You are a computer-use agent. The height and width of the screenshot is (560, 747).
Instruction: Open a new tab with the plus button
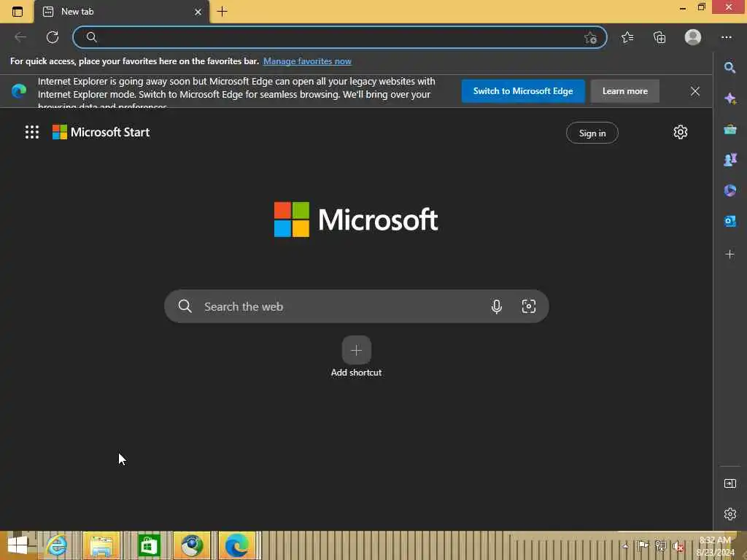coord(222,12)
